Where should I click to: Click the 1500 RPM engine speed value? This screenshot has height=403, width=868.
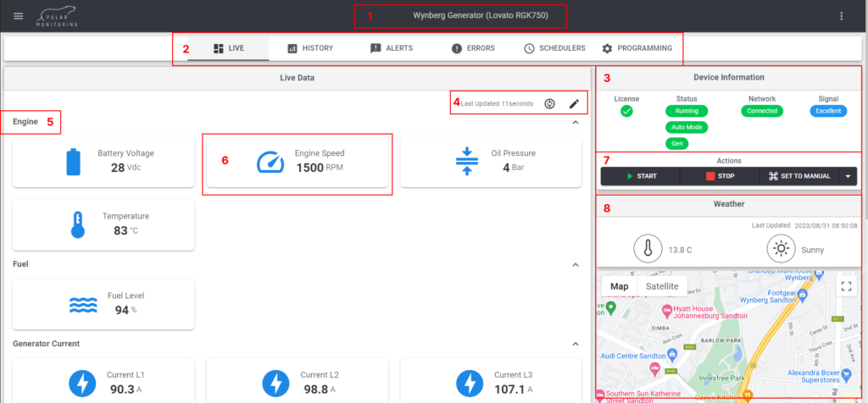[x=320, y=168]
